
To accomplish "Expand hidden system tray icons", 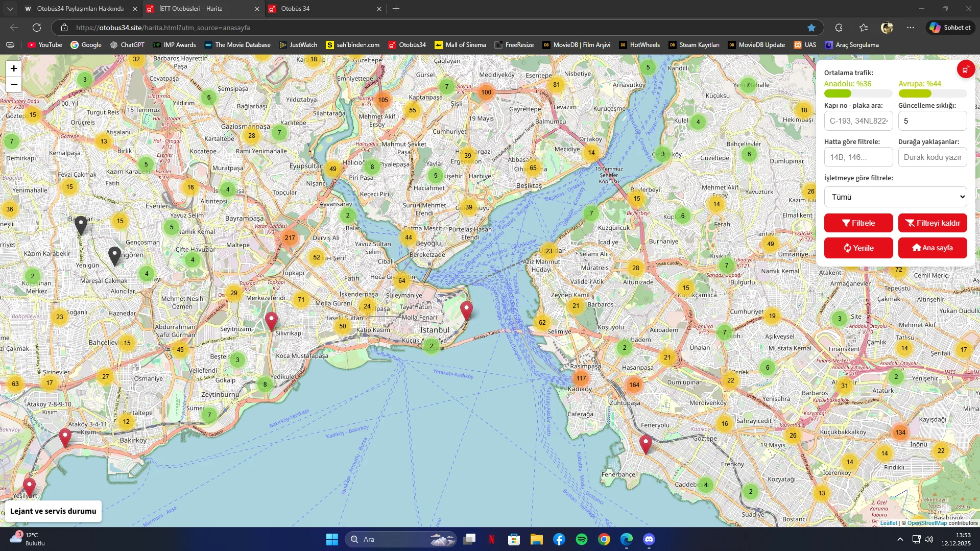I will pyautogui.click(x=899, y=539).
